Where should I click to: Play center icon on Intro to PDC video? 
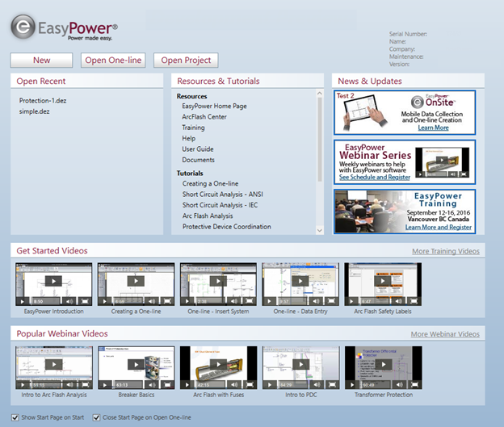click(301, 364)
